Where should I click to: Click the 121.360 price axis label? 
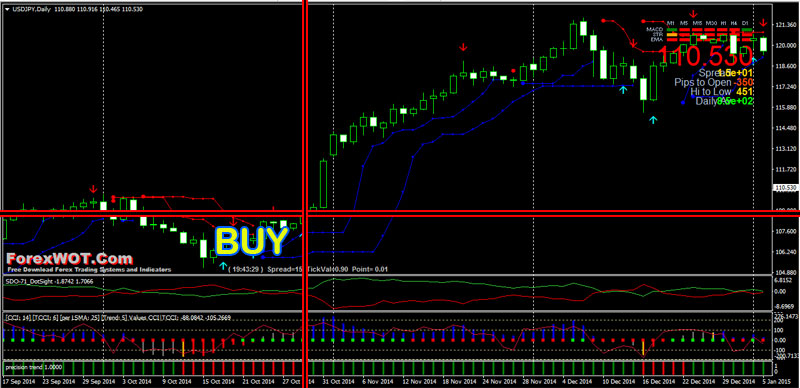coord(786,25)
